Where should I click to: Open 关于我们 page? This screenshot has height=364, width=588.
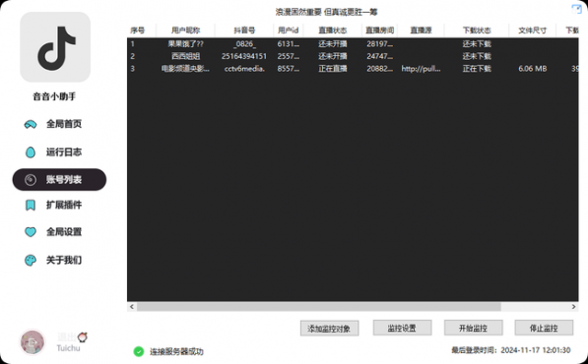tap(64, 261)
